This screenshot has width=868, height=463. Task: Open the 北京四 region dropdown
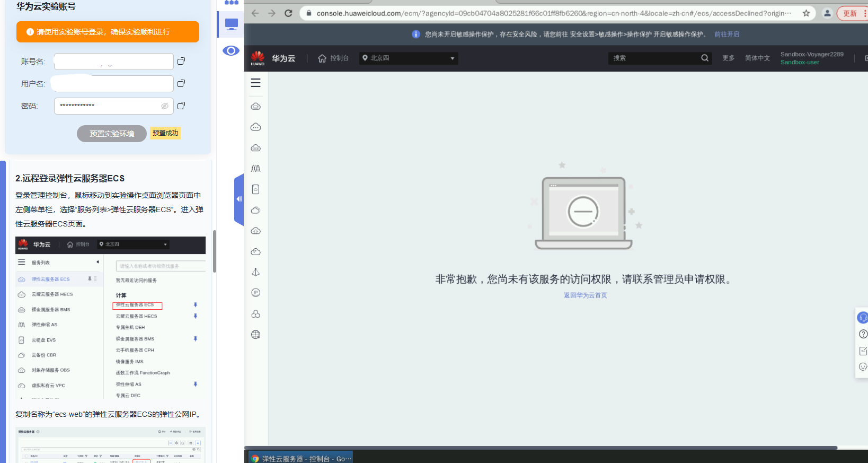408,58
